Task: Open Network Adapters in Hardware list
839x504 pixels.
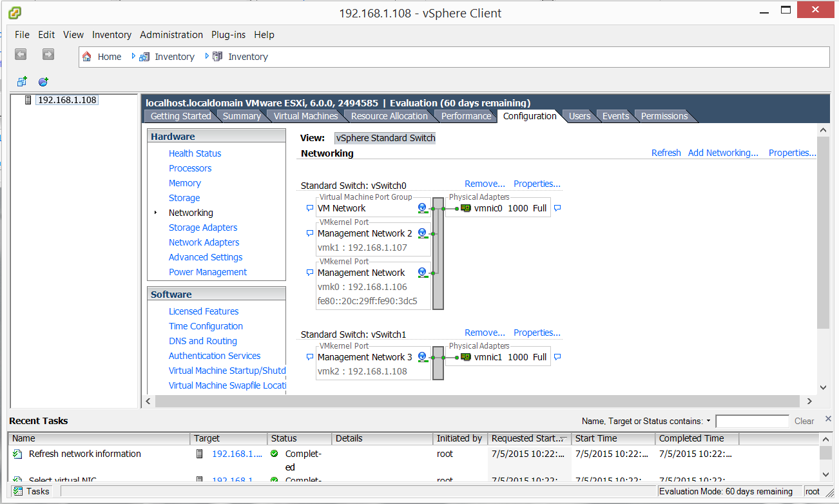Action: (x=204, y=242)
